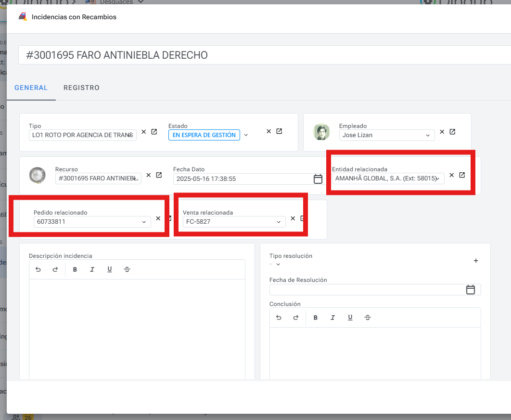511x420 pixels.
Task: Toggle bold in Descripción incidencia editor
Action: click(x=75, y=269)
